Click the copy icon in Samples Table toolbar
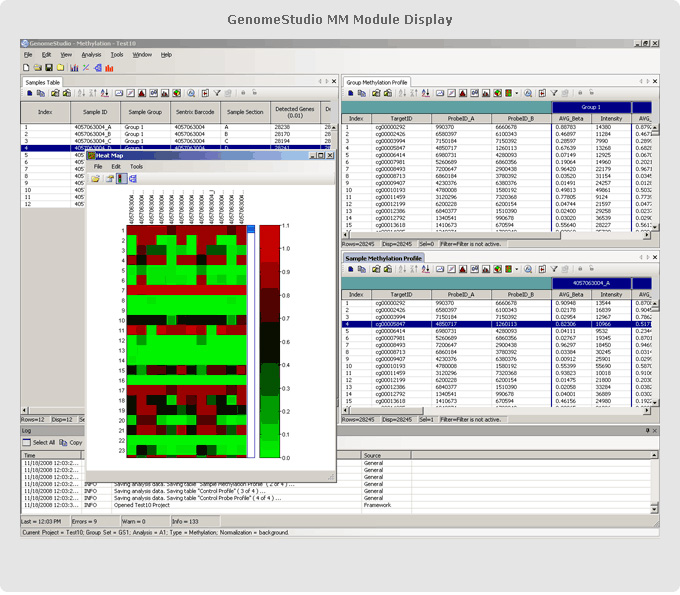The image size is (680, 595). 41,93
